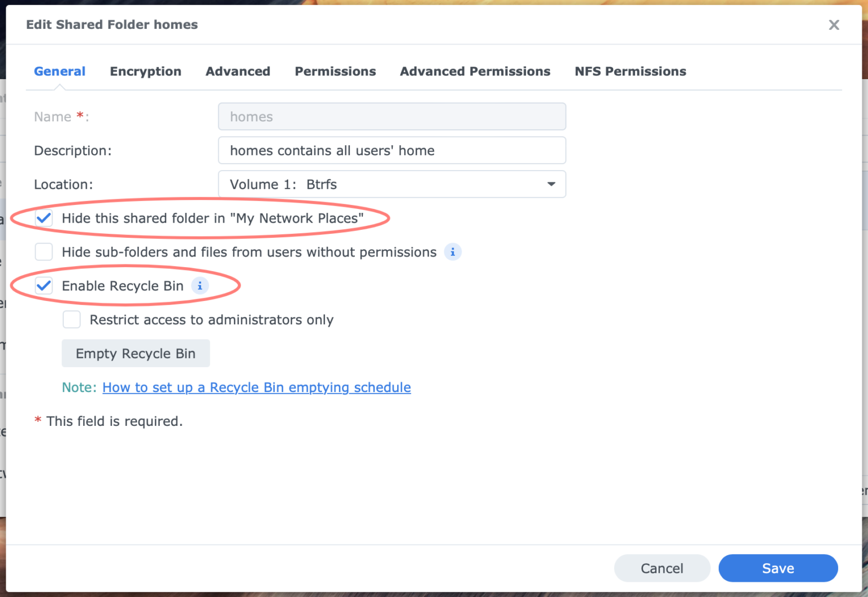
Task: Open the Location volume dropdown
Action: 550,184
